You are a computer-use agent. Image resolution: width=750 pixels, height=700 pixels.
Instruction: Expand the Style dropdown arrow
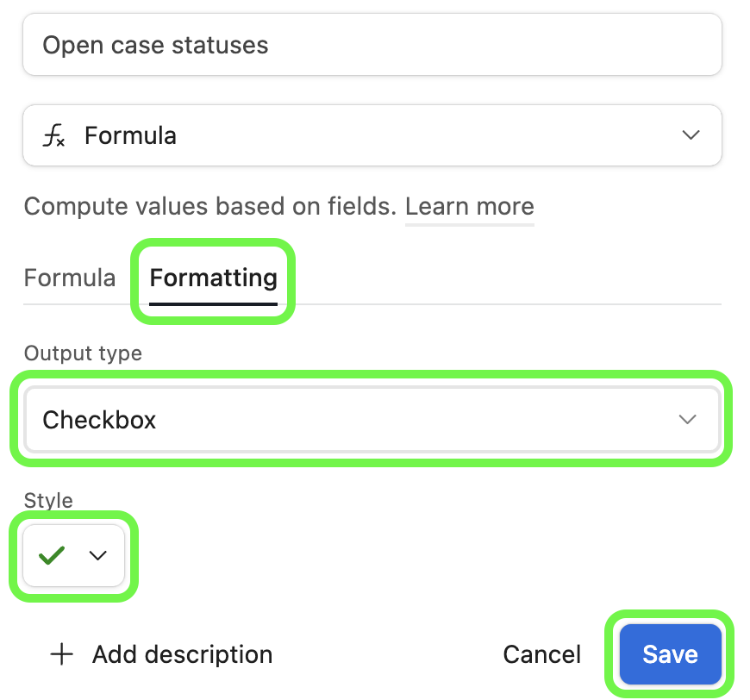click(x=98, y=555)
